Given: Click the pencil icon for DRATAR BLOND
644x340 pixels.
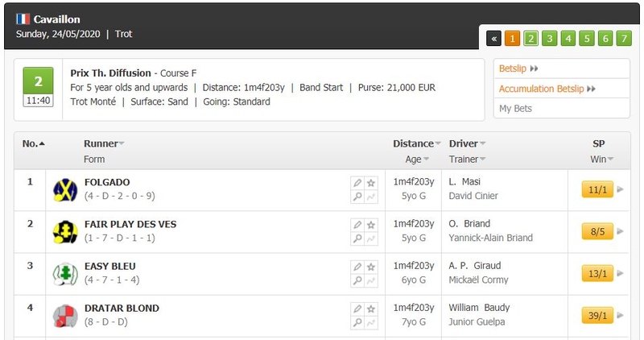Looking at the screenshot, I should point(357,309).
